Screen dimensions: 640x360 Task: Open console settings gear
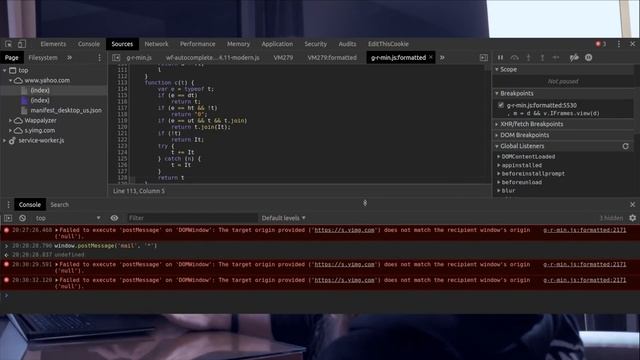pos(632,218)
